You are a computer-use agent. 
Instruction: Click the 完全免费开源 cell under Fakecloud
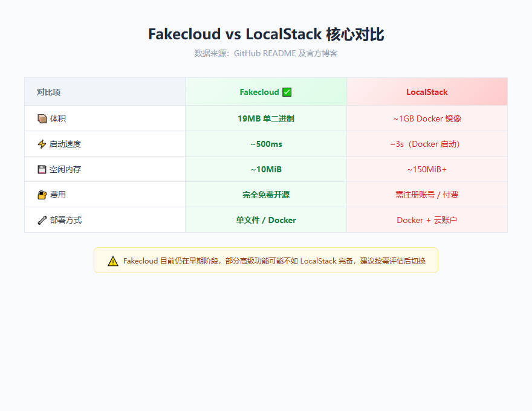click(265, 195)
